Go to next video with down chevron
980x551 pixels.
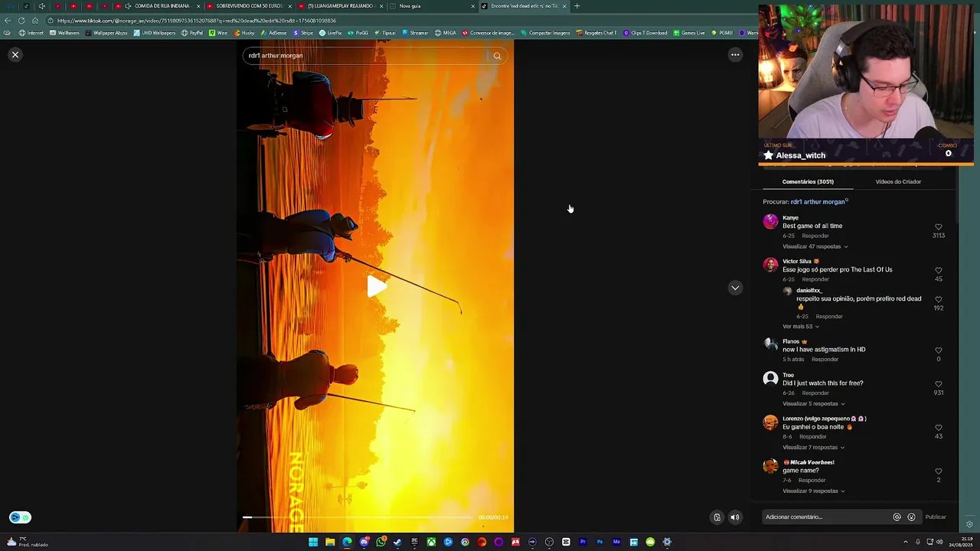(735, 288)
